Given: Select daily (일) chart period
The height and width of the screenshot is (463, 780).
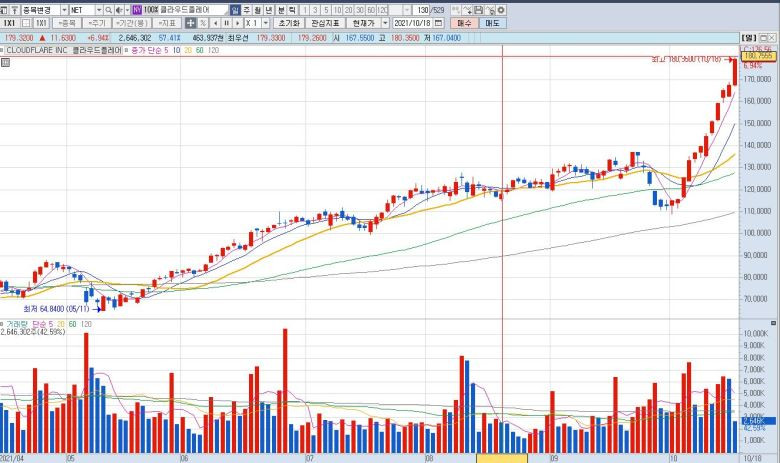Looking at the screenshot, I should coord(235,10).
